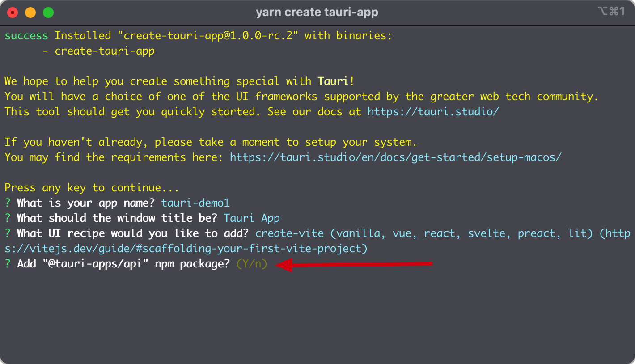The height and width of the screenshot is (364, 635).
Task: Click the question 'What is your app name?'
Action: point(86,203)
